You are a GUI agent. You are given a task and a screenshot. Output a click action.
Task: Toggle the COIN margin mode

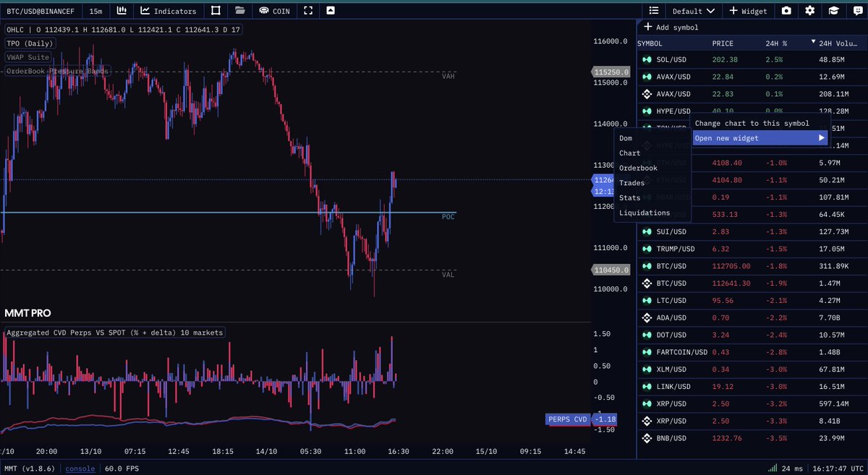274,11
